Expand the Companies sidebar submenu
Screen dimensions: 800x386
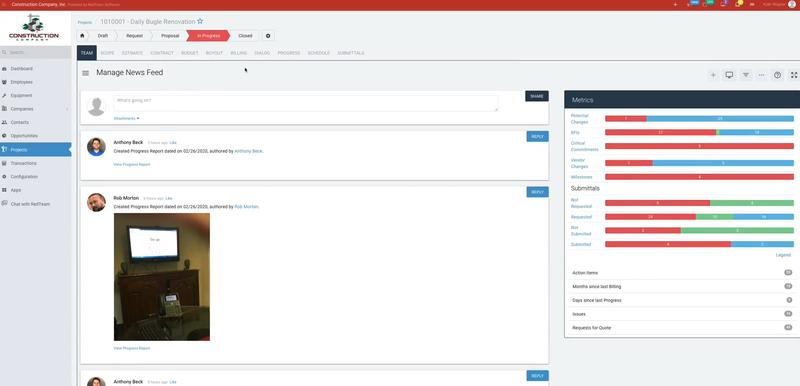coord(67,109)
